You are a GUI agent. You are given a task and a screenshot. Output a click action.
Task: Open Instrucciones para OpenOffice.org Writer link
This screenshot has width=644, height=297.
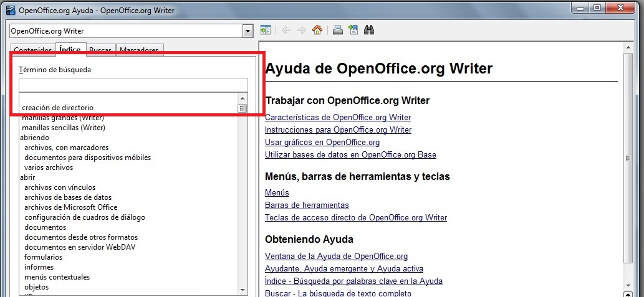pos(338,130)
